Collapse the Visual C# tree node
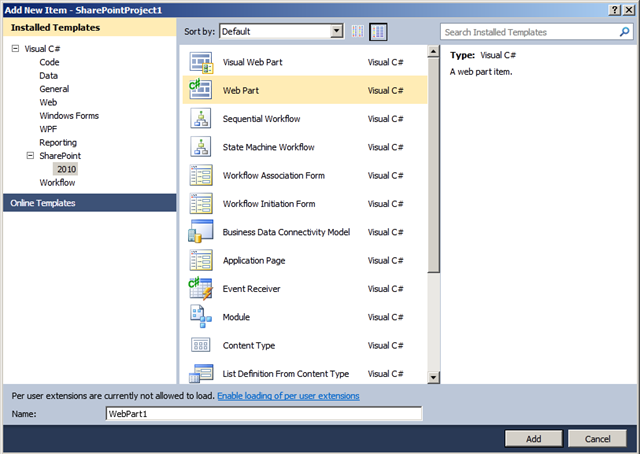This screenshot has width=640, height=454. 15,49
